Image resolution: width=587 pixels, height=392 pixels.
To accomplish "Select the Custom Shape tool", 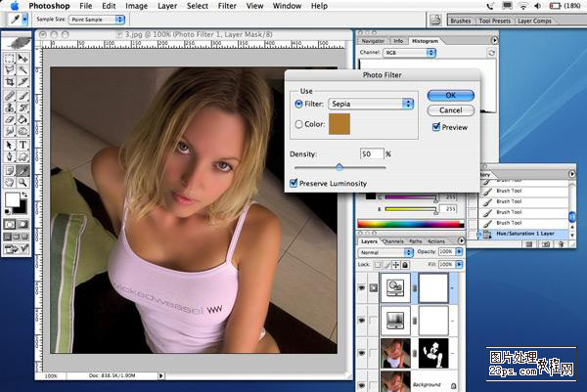I will point(23,156).
